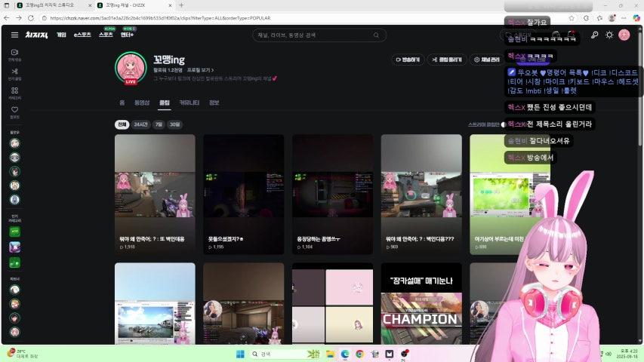Click the 꼬맹ing LIVE profile picture
Viewport: 644px width, 362px height.
tap(131, 68)
